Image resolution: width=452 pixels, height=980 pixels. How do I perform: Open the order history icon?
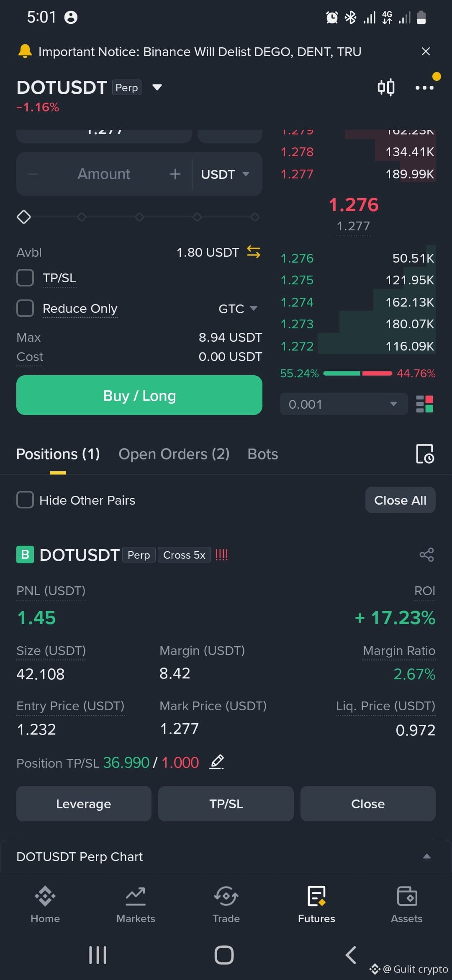pyautogui.click(x=425, y=454)
